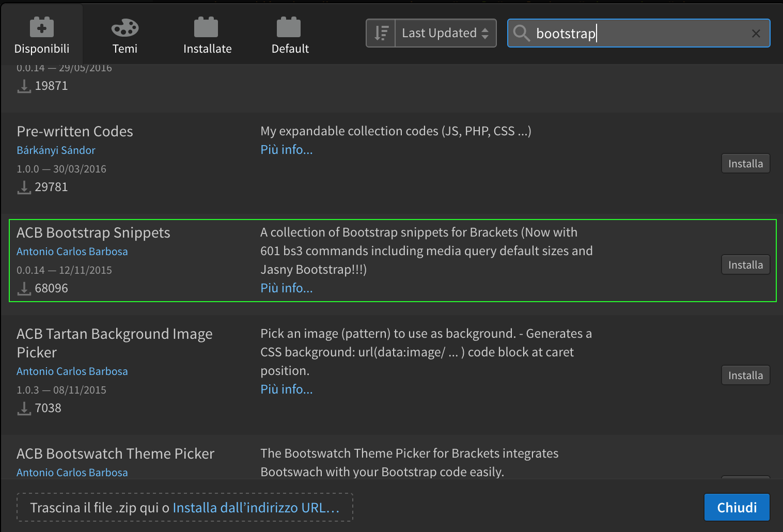Open the Installate tab
Image resolution: width=783 pixels, height=532 pixels.
click(207, 35)
